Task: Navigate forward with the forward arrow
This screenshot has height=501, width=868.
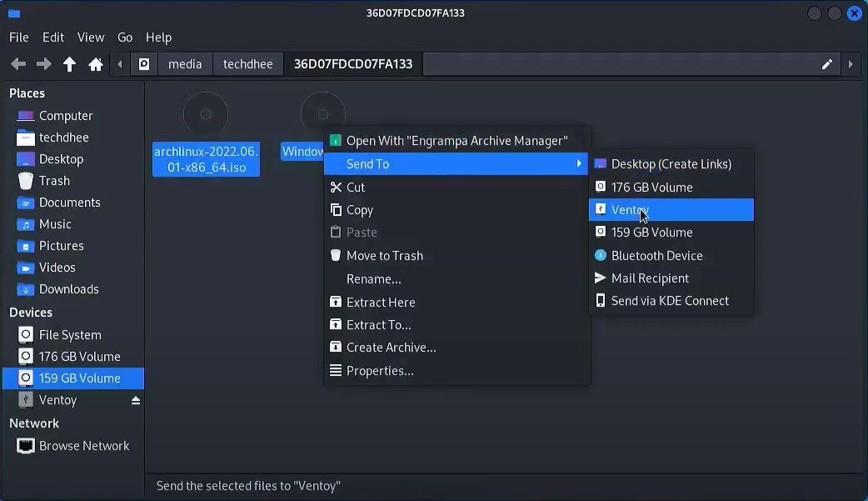Action: (43, 63)
